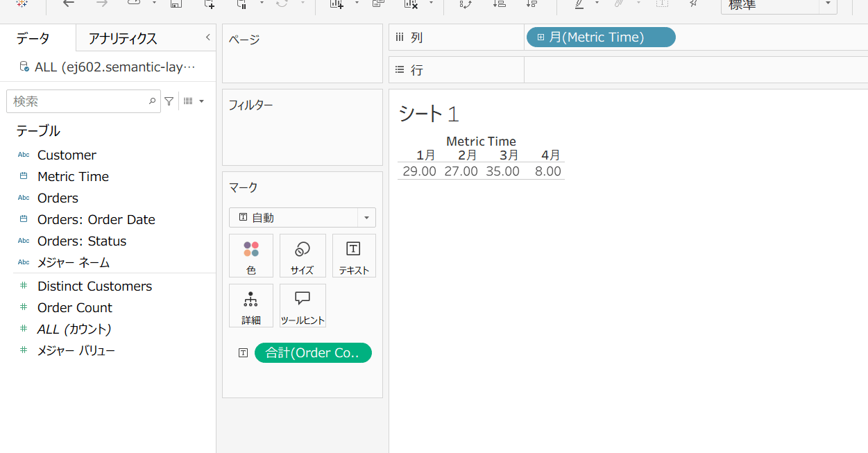Click the magnifier icon in the search box

tap(152, 101)
